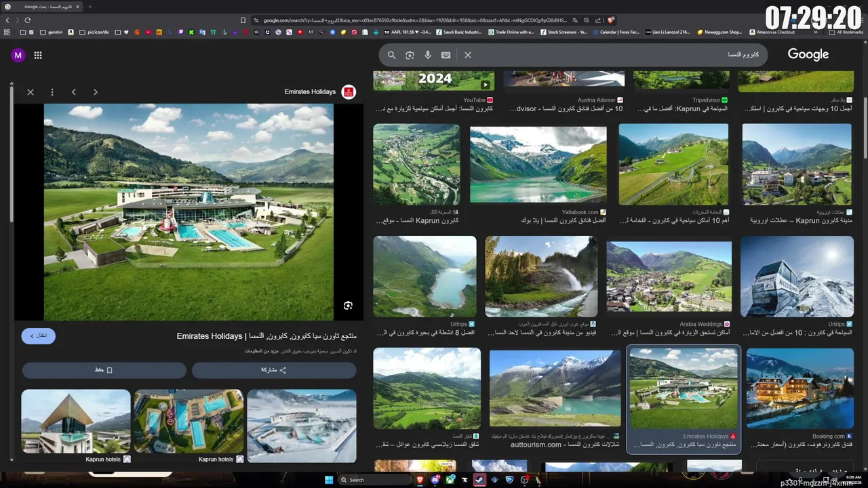Share the image with the مشاركة button
868x488 pixels.
pyautogui.click(x=274, y=370)
